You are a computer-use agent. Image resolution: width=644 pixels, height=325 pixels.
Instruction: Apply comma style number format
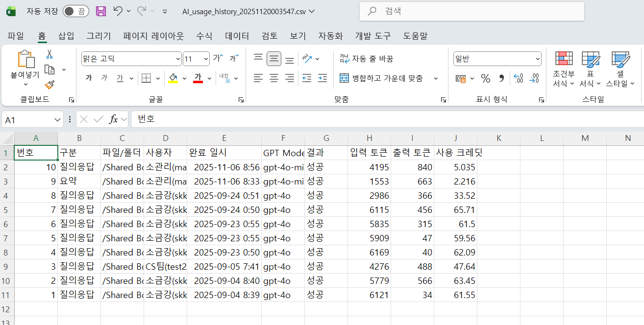[x=501, y=78]
